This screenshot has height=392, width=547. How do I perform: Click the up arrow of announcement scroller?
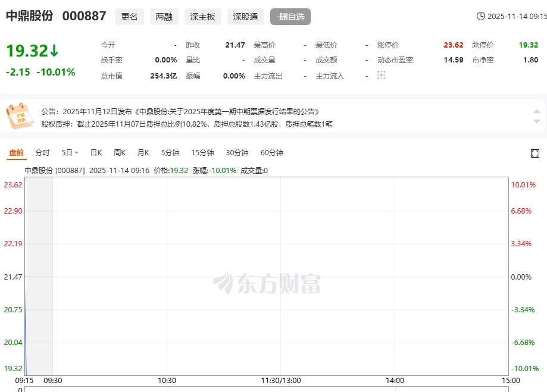click(x=537, y=111)
